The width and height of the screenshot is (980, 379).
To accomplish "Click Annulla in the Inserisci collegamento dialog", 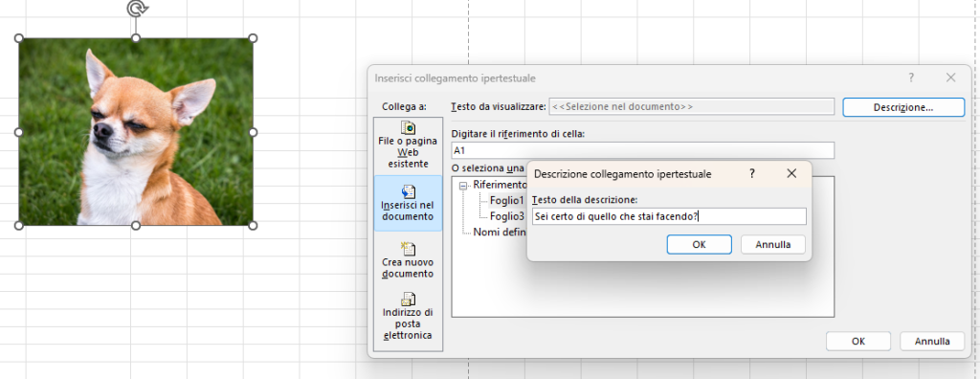I will click(932, 342).
